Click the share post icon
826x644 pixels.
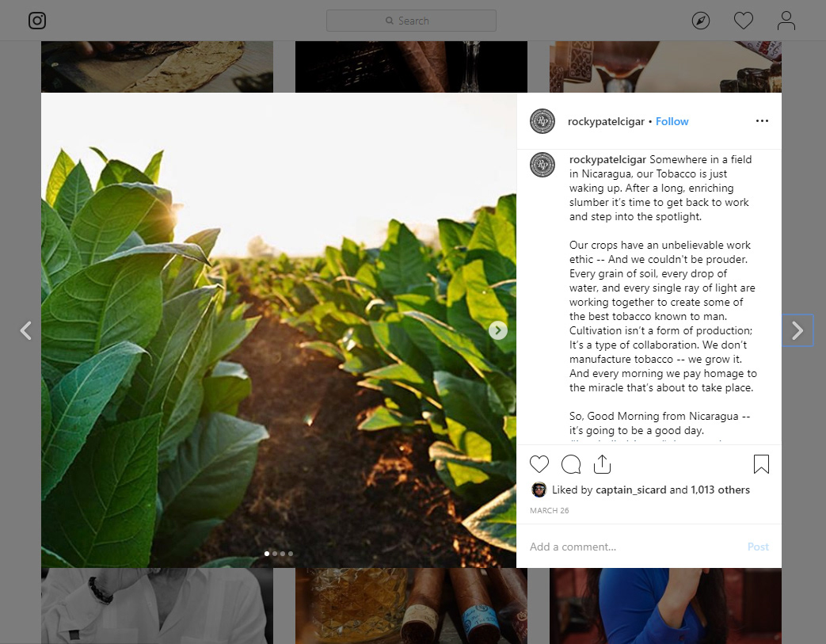point(602,464)
